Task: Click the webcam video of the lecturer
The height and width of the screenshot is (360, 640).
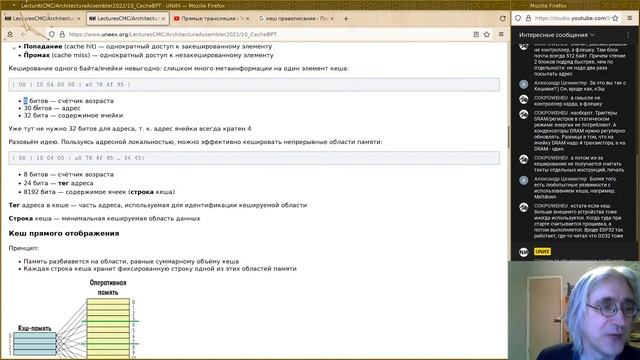Action: [574, 311]
